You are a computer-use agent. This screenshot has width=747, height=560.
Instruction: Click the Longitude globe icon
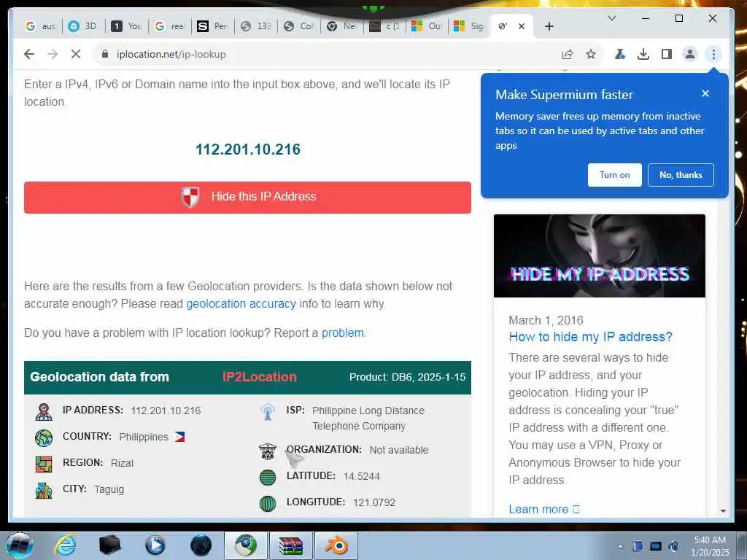[x=268, y=503]
